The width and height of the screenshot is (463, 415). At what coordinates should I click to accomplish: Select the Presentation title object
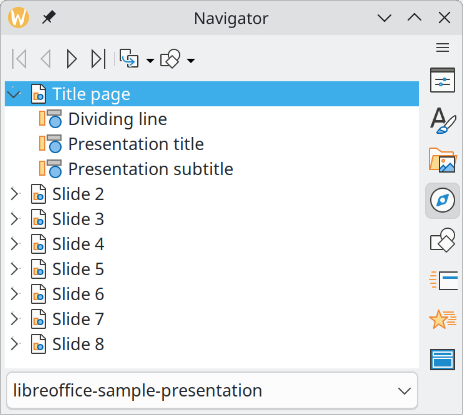[136, 144]
